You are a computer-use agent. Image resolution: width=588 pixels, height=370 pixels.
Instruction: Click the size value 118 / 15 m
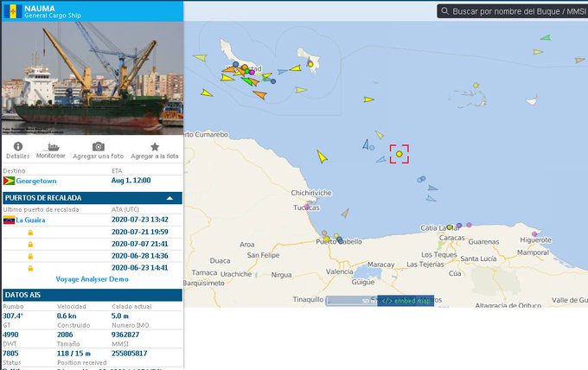73,353
